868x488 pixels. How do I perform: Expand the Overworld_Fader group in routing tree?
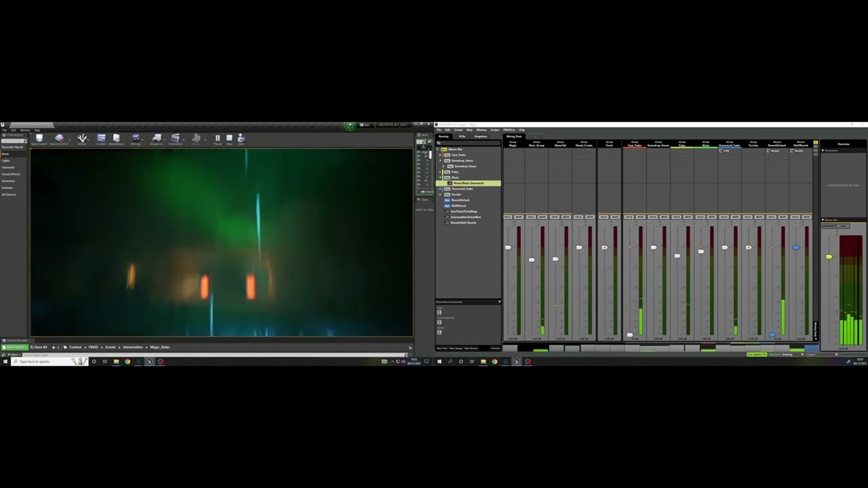(440, 188)
